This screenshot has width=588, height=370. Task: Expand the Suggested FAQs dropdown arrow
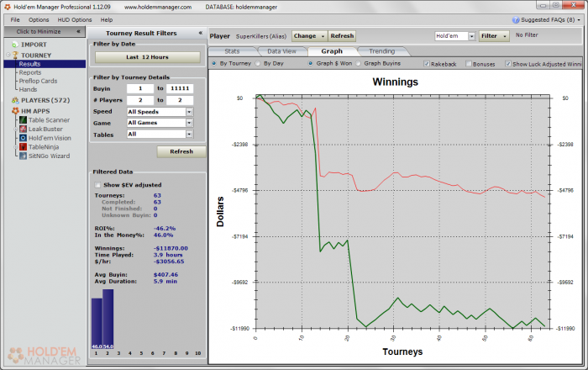[x=579, y=20]
